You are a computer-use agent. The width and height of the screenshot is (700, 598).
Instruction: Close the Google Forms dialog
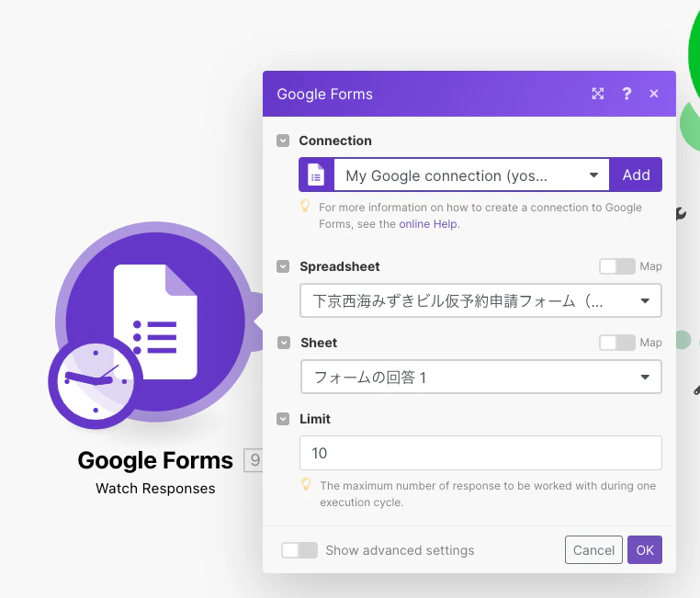click(654, 94)
